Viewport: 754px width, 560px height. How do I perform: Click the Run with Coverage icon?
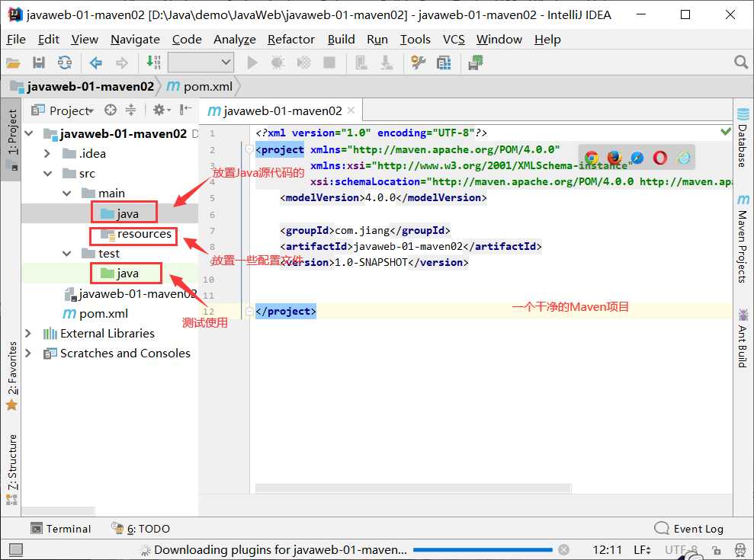click(303, 62)
